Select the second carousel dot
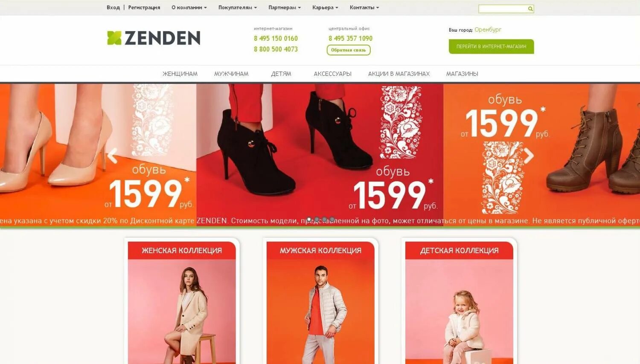Screen dimensions: 640x364 (x=317, y=220)
